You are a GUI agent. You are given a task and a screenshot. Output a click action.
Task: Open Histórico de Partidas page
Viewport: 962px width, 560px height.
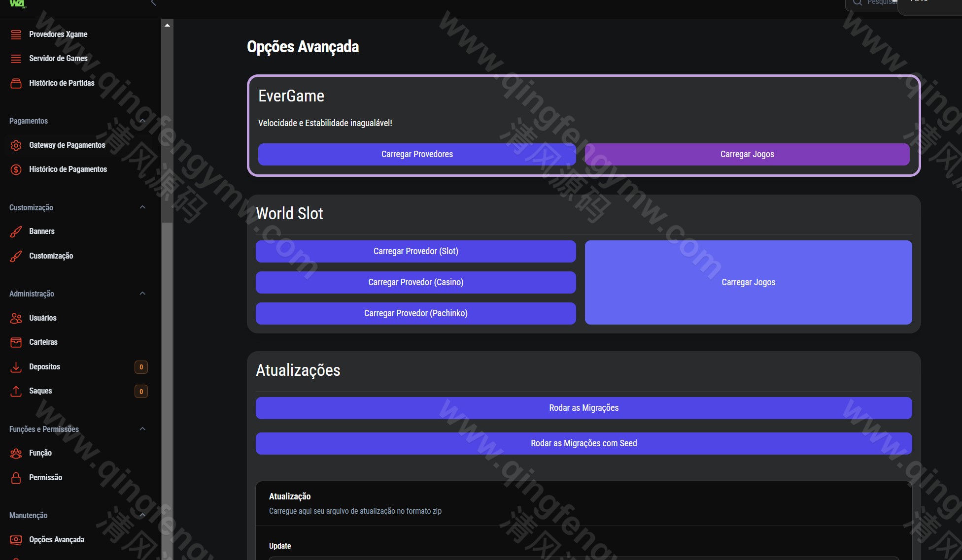pos(62,83)
